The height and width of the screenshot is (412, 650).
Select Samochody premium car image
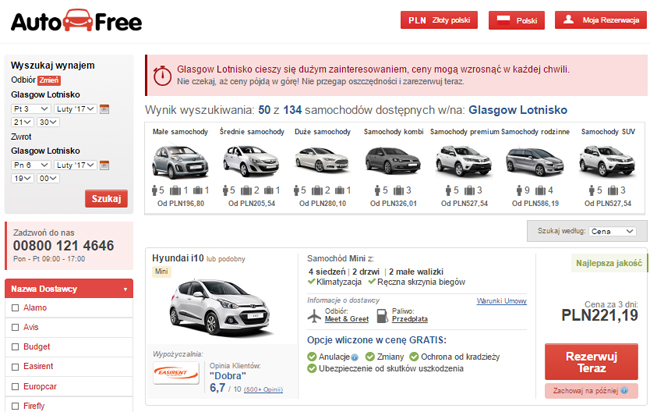pos(464,160)
